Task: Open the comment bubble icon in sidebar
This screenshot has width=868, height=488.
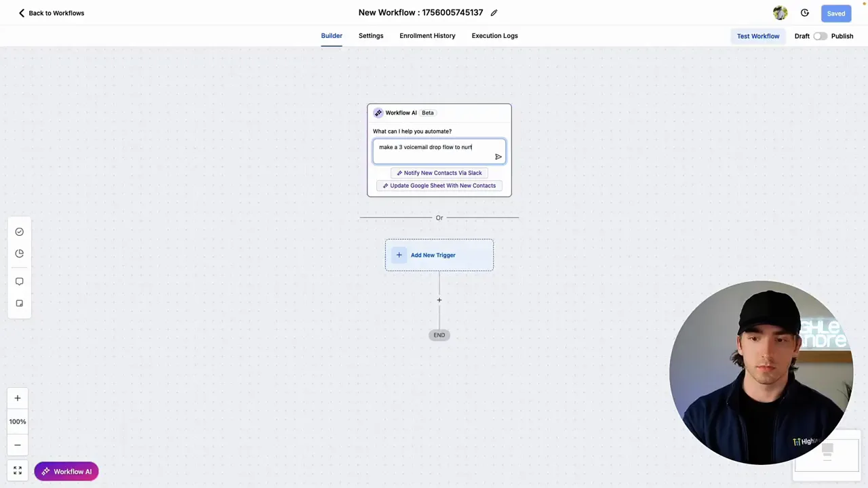Action: 19,281
